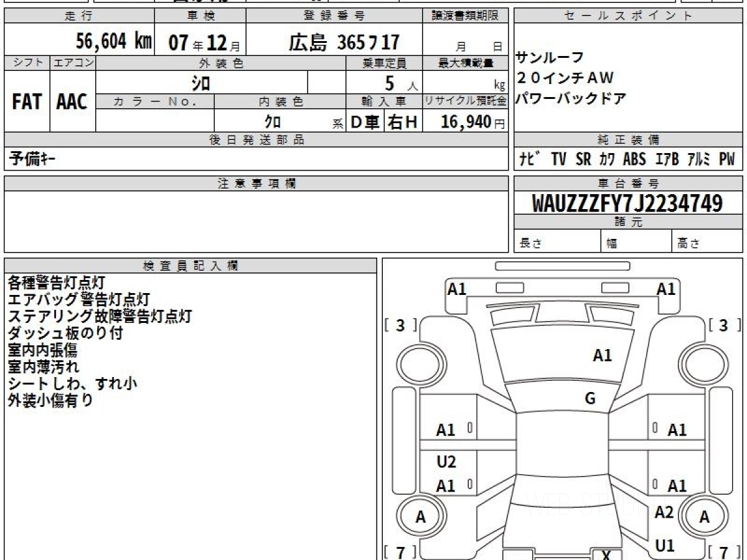Select the exterior color シロ value

coord(201,83)
